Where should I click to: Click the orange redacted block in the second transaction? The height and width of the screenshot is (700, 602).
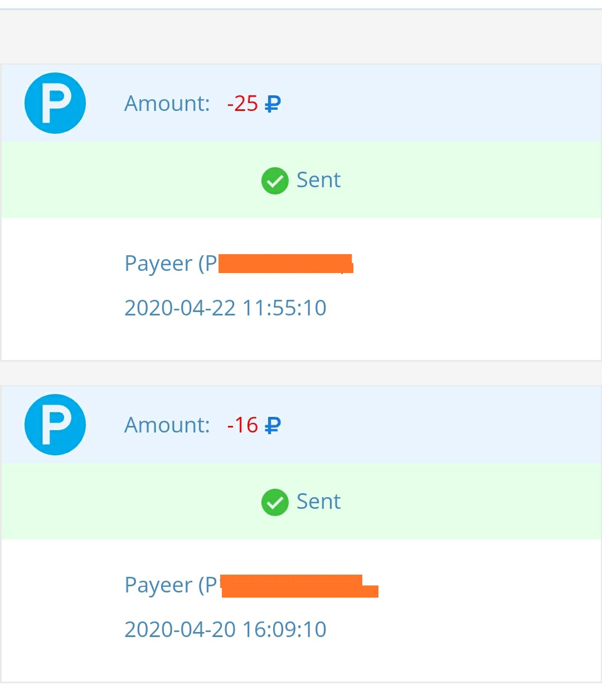coord(299,587)
